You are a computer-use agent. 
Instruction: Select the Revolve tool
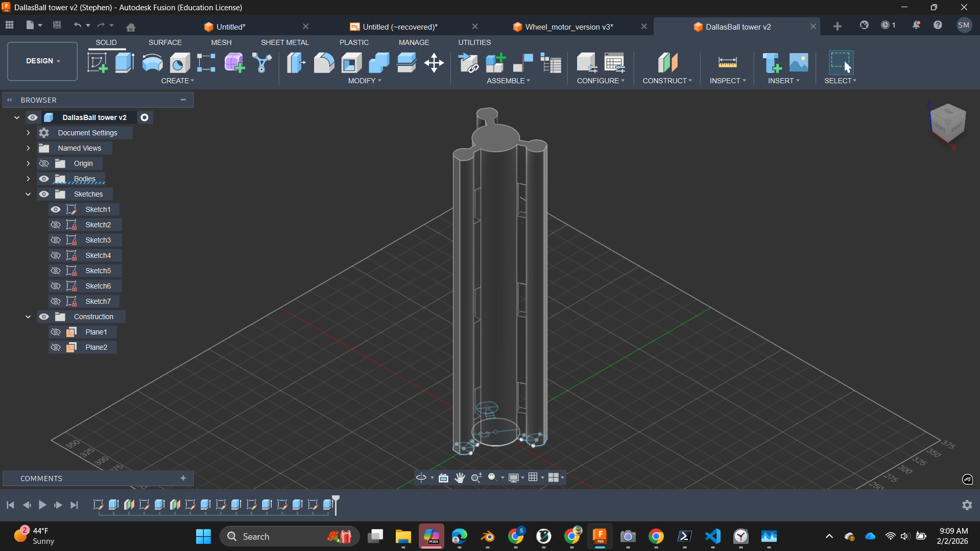click(x=152, y=63)
